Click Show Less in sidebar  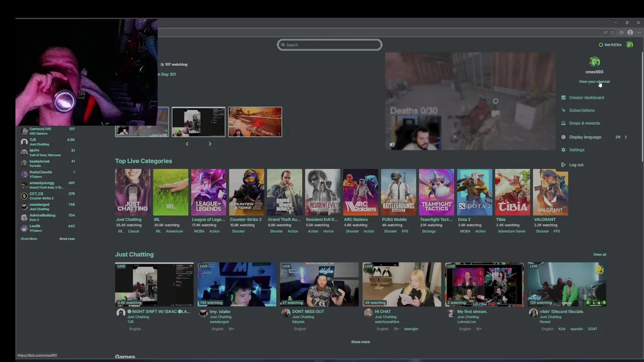67,239
